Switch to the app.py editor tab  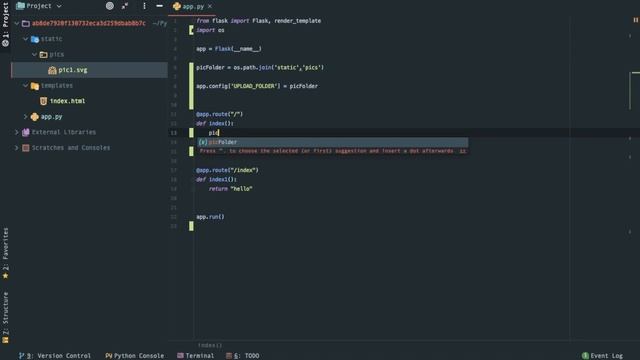[x=193, y=6]
